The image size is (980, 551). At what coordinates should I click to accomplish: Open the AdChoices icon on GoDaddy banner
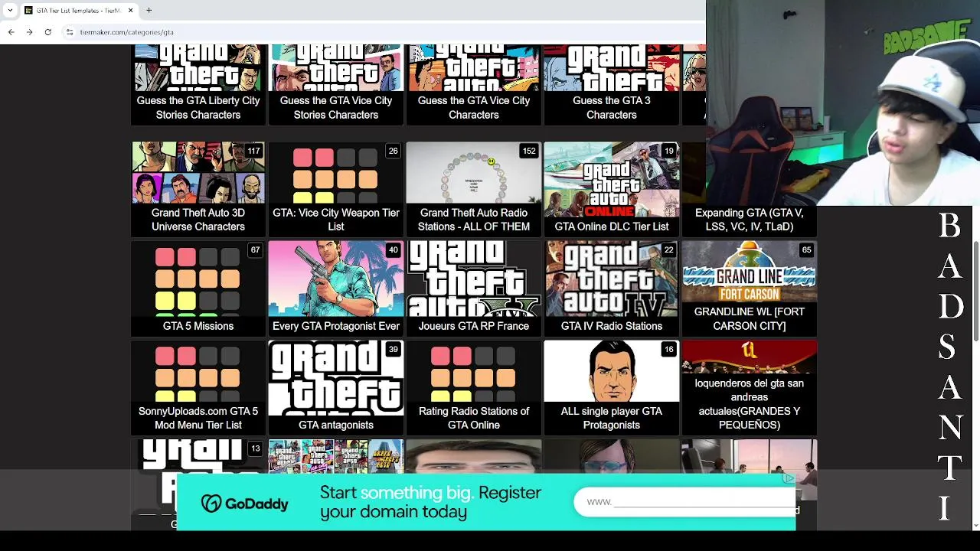[x=789, y=478]
